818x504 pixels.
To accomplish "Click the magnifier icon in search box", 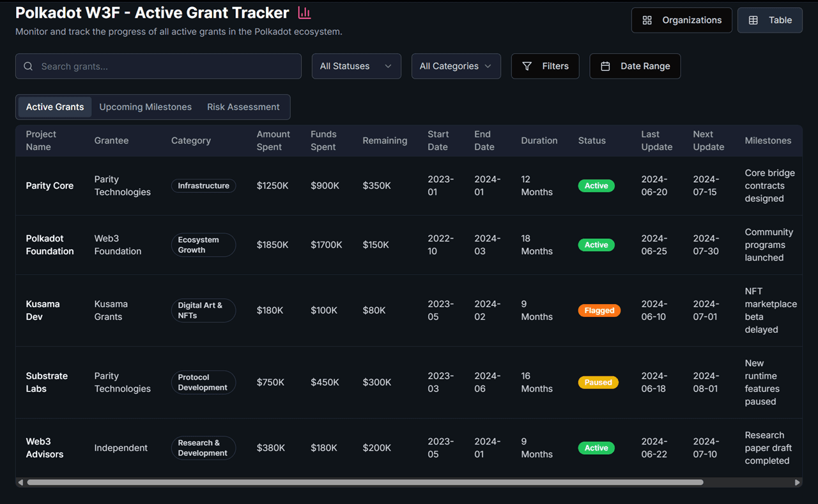I will click(28, 66).
